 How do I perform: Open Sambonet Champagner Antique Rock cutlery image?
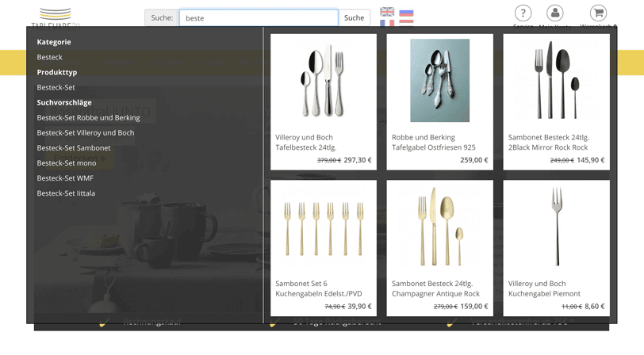(440, 227)
